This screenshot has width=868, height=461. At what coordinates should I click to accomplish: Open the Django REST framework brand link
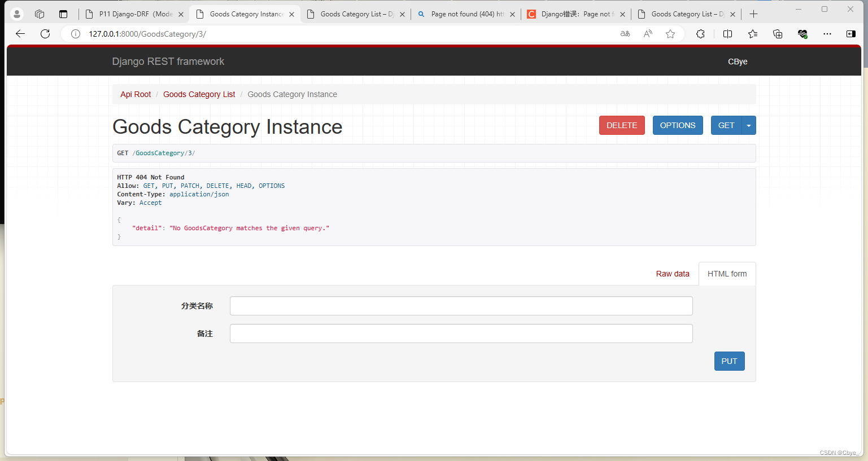pos(168,62)
